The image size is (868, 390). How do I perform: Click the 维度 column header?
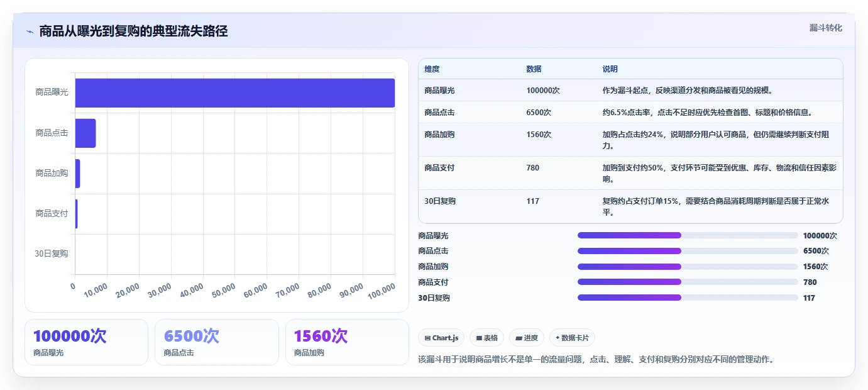tap(432, 69)
